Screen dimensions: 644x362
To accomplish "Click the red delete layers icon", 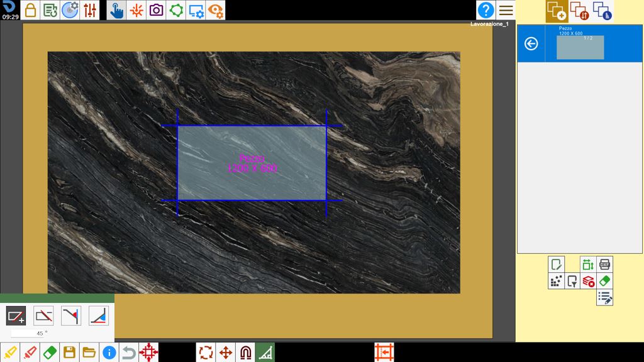I will (588, 281).
